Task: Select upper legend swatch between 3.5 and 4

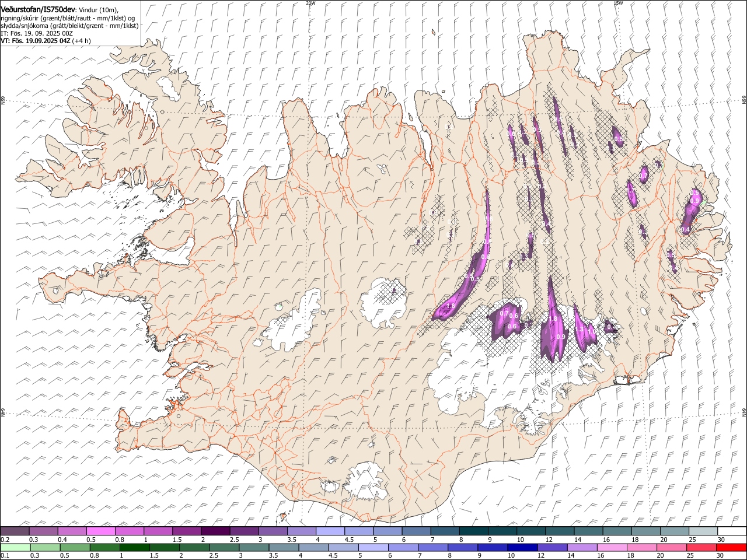Action: tap(302, 531)
